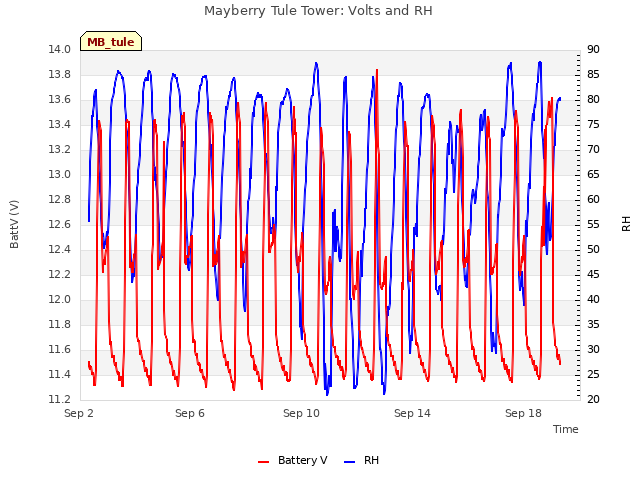Viewport: 640px width, 480px height.
Task: Click the blue RH legend swatch
Action: coord(349,462)
